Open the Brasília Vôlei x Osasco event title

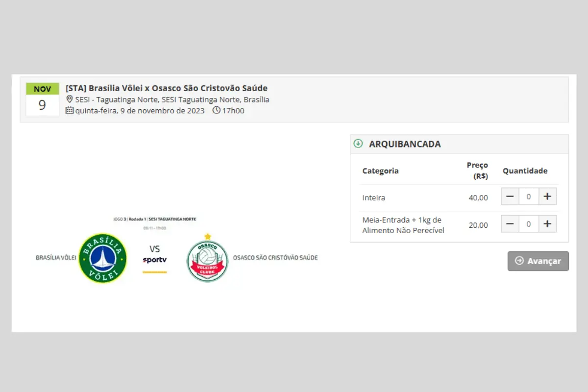point(167,88)
